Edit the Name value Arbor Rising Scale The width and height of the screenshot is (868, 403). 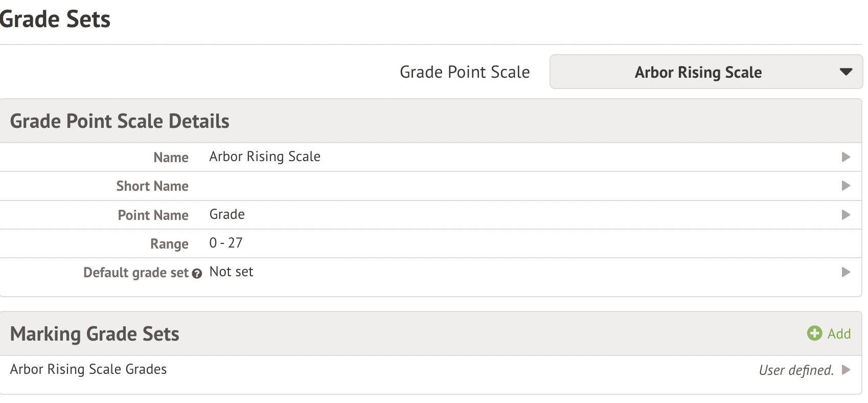point(265,156)
